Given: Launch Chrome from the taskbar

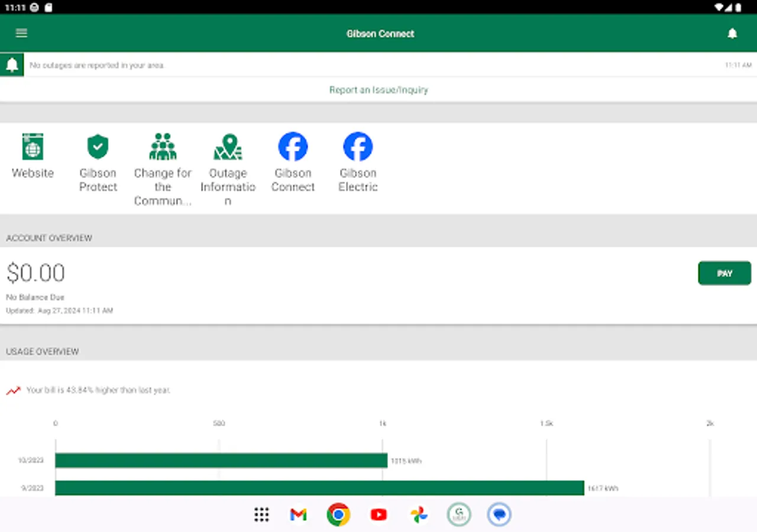Looking at the screenshot, I should (x=338, y=515).
